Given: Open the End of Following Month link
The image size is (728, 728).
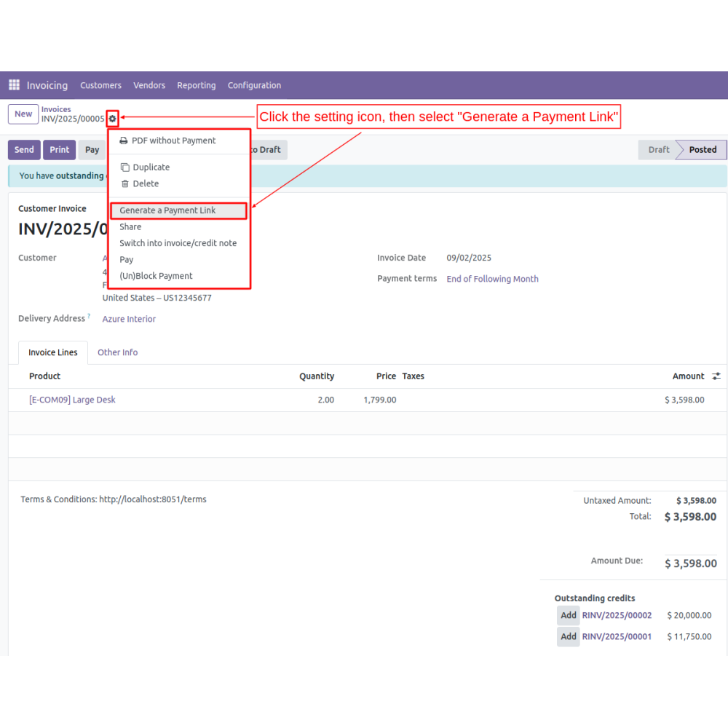Looking at the screenshot, I should pyautogui.click(x=492, y=279).
